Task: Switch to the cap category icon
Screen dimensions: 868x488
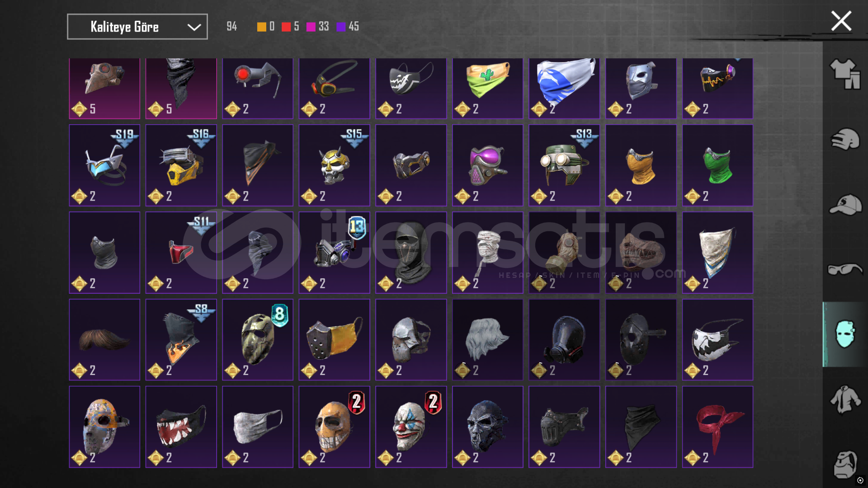Action: click(x=845, y=205)
